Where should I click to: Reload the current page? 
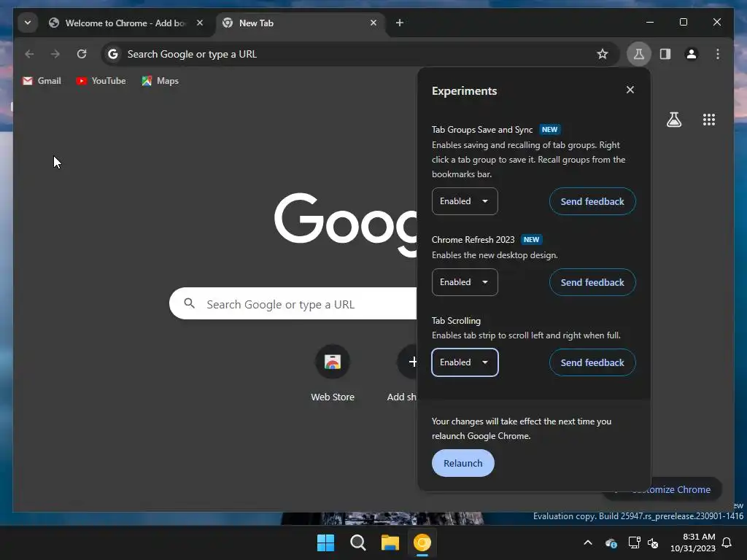82,54
